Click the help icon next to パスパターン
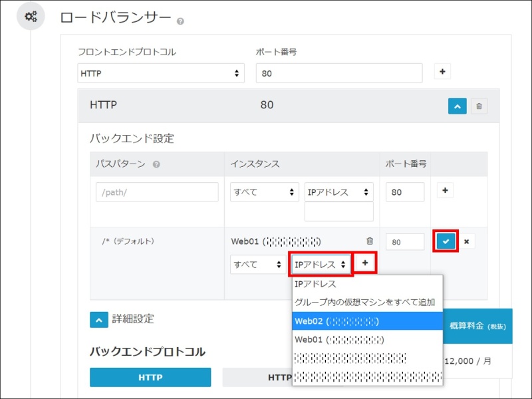The width and height of the screenshot is (532, 399). click(156, 164)
